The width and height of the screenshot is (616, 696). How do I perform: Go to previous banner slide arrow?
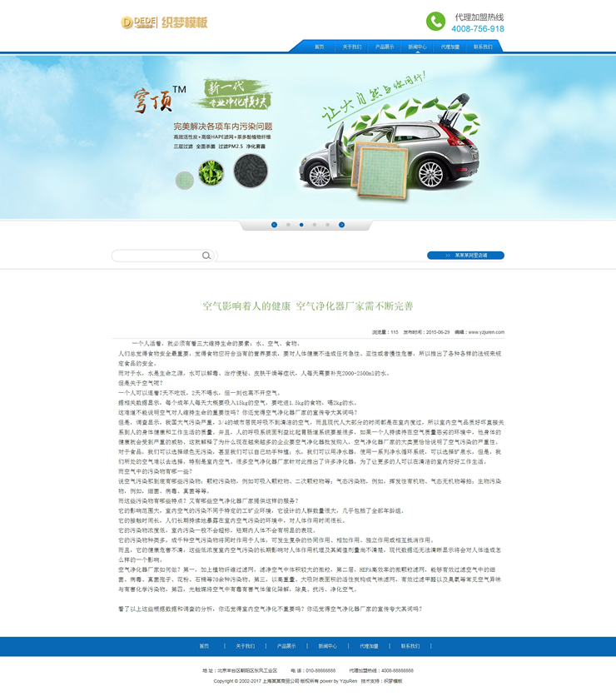tap(274, 225)
